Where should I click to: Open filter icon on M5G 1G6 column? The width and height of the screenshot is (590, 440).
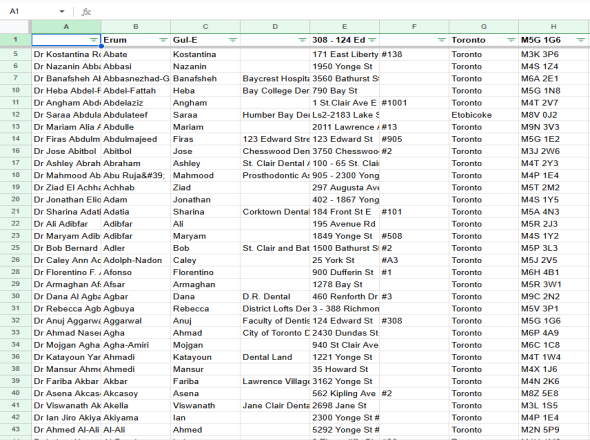[581, 40]
